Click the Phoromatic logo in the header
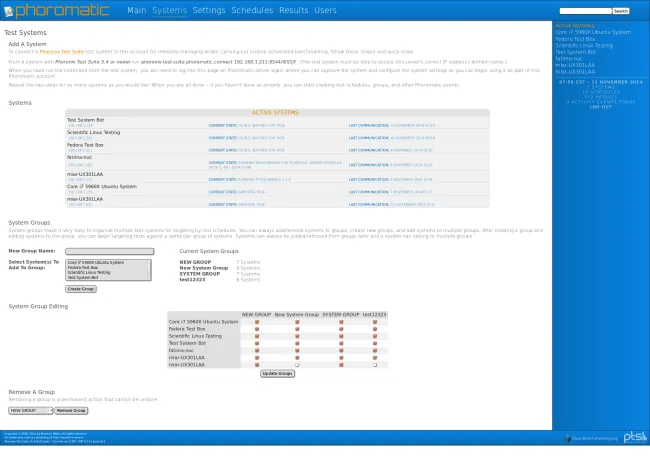The image size is (650, 456). point(57,10)
